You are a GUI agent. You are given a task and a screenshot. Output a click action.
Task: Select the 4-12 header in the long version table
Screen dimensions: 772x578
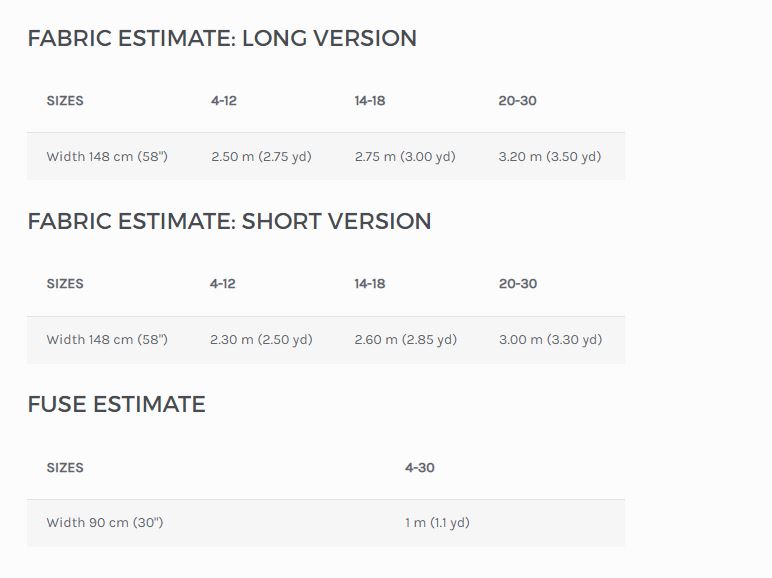coord(224,101)
